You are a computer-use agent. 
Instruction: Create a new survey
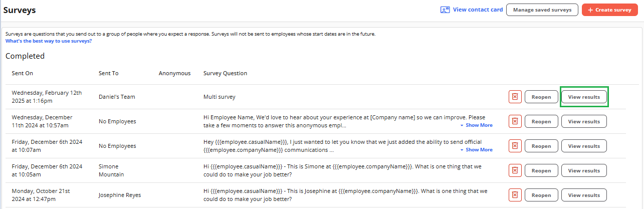point(609,10)
